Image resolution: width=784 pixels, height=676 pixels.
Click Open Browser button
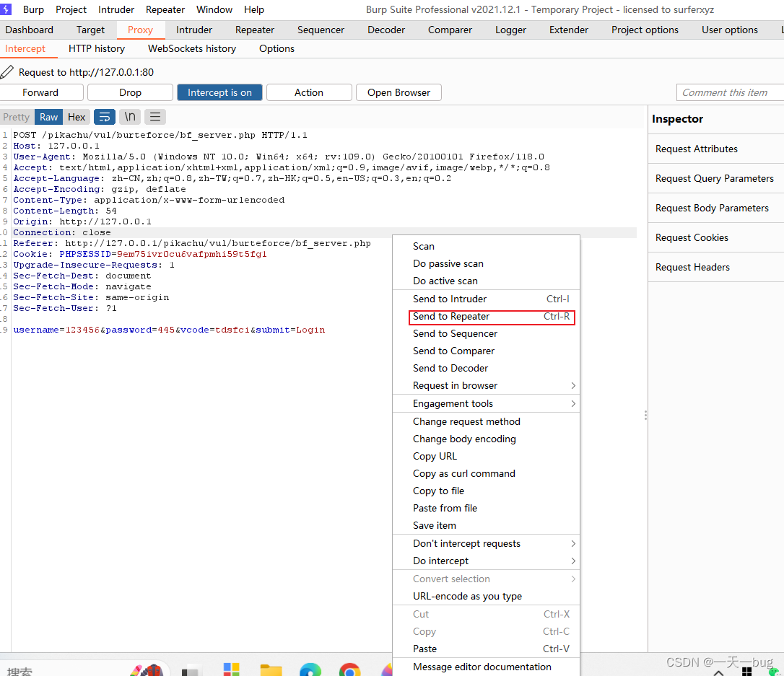click(x=398, y=92)
